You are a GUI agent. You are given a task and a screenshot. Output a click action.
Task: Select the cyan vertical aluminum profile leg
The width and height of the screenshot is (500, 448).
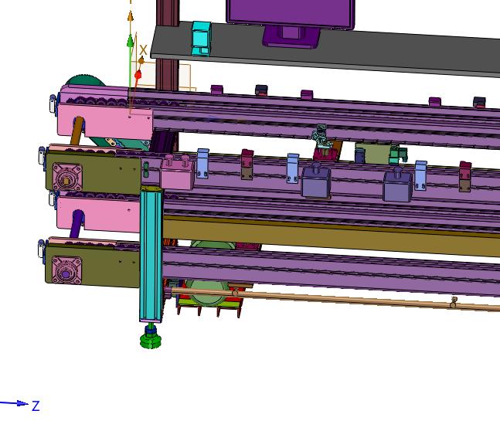[151, 254]
